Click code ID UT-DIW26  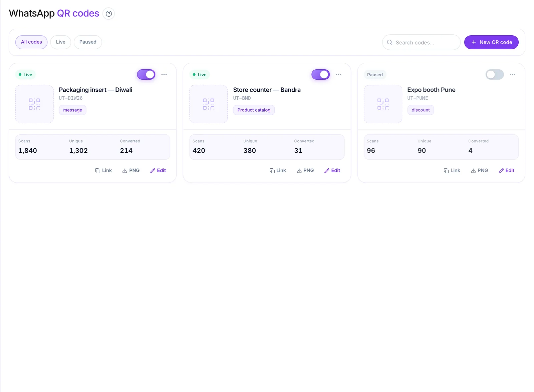click(71, 98)
